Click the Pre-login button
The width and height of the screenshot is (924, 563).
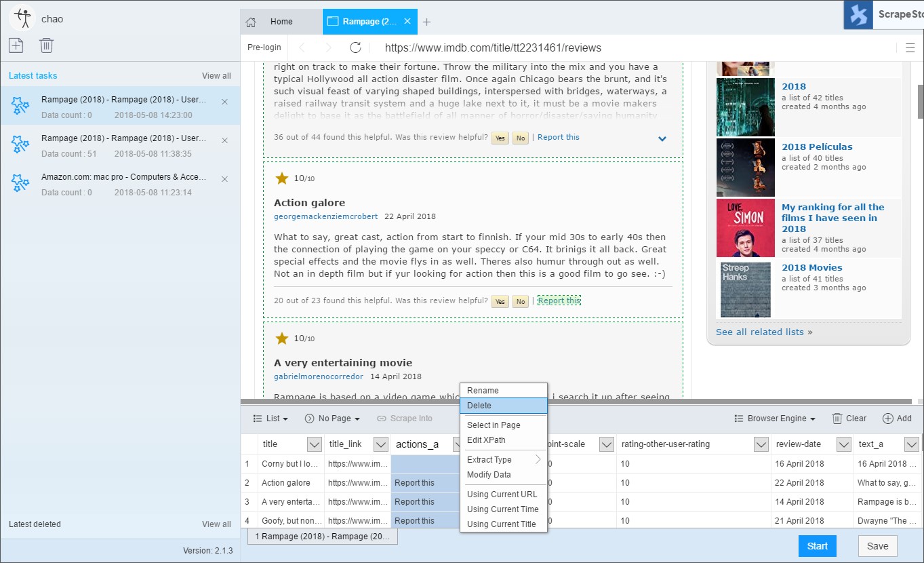pos(264,47)
